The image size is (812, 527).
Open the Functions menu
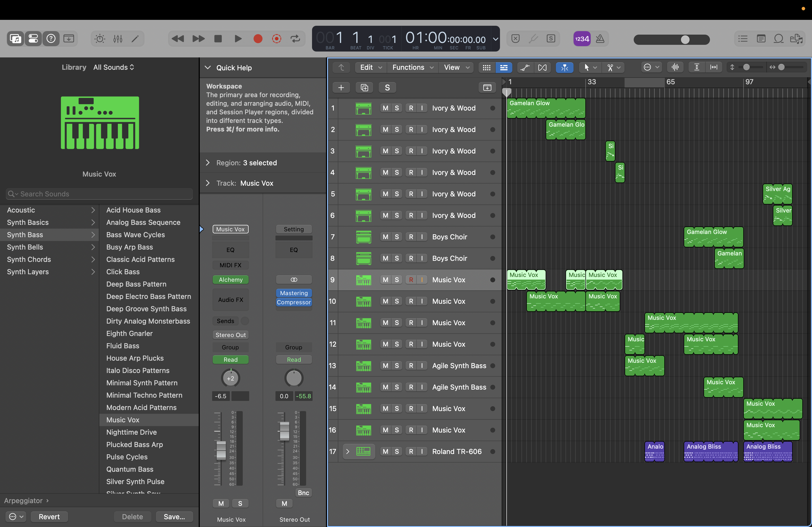412,68
